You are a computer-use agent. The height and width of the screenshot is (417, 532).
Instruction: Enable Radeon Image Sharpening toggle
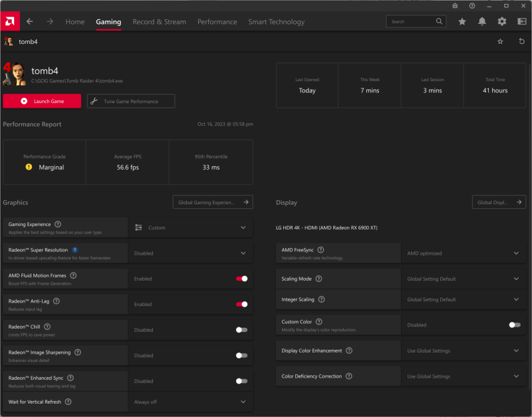(x=241, y=355)
